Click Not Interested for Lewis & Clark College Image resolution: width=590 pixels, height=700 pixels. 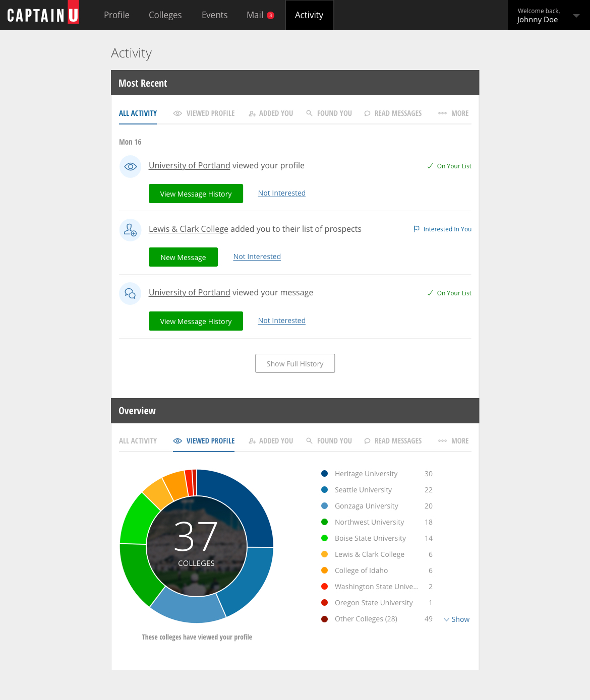[257, 257]
